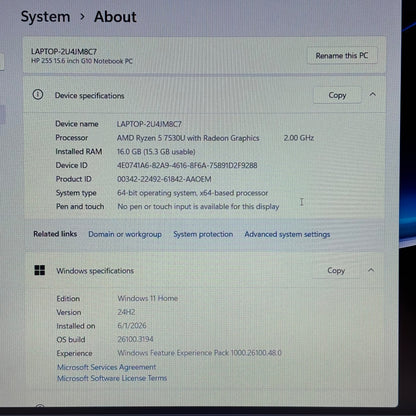Open Microsoft Software License Terms link
Screen dimensions: 416x416
pos(112,378)
